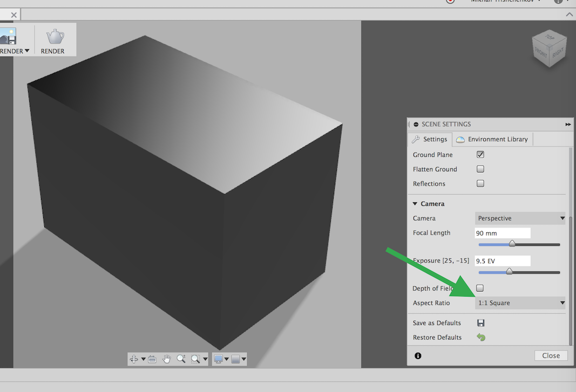Image resolution: width=576 pixels, height=392 pixels.
Task: Select the Settings tab in Scene Settings
Action: pos(430,139)
